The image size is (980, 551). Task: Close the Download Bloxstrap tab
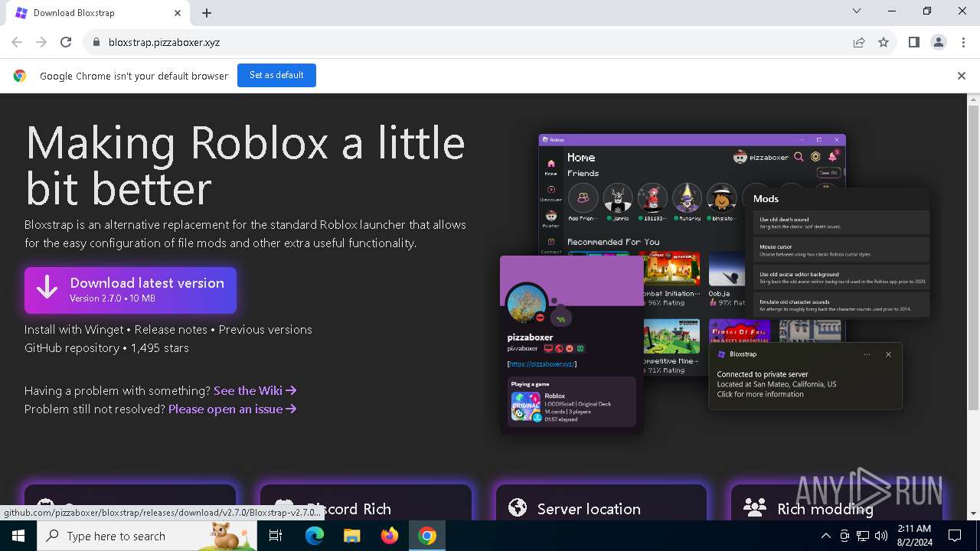click(x=178, y=13)
